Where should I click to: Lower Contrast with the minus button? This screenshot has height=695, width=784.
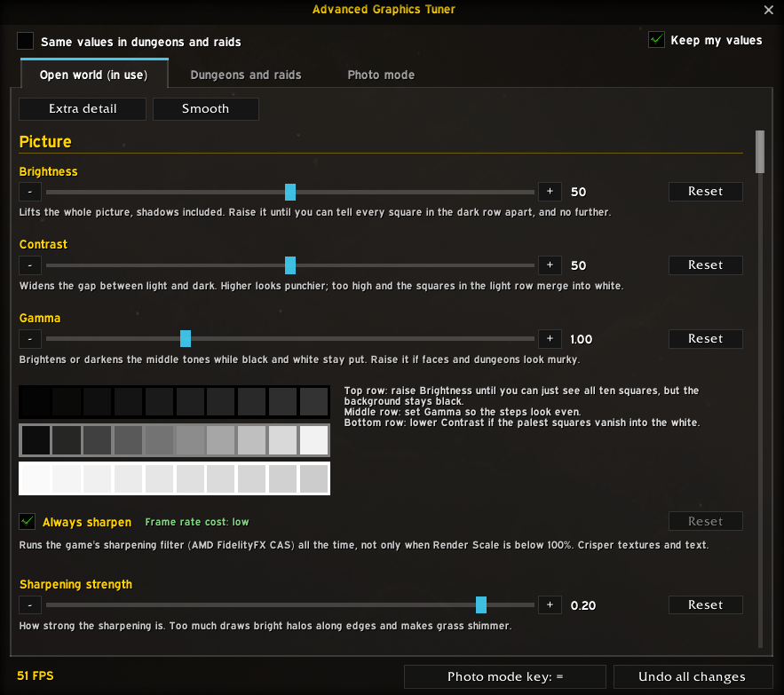[30, 265]
